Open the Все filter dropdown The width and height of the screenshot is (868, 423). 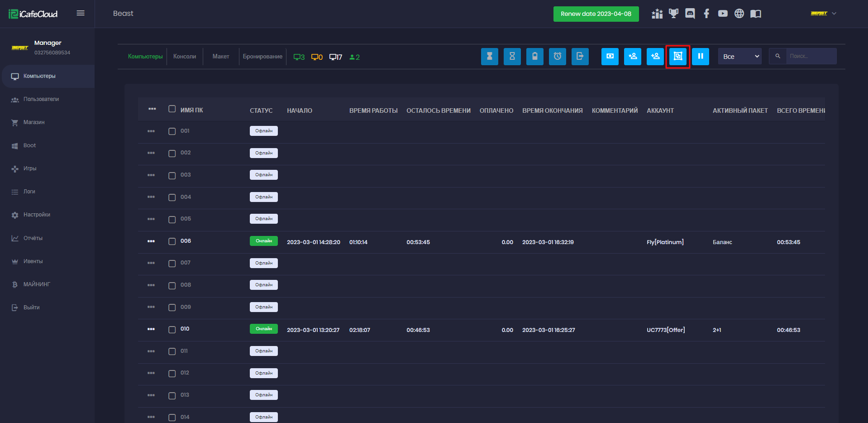tap(740, 56)
